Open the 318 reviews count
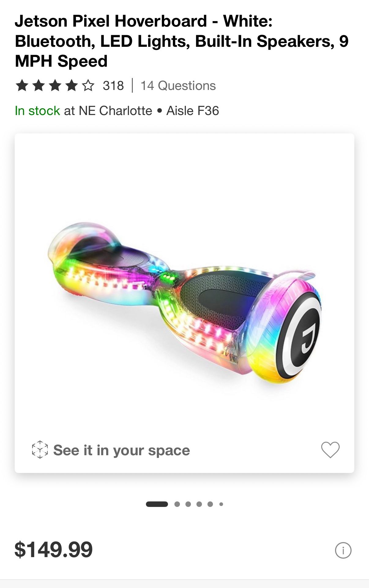The image size is (369, 588). coord(113,86)
